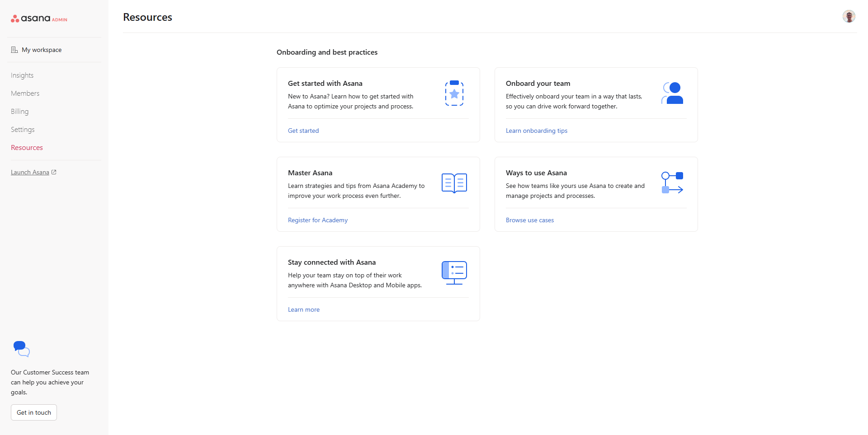The height and width of the screenshot is (435, 868).
Task: Click the people icon on Onboard your team card
Action: pyautogui.click(x=672, y=93)
